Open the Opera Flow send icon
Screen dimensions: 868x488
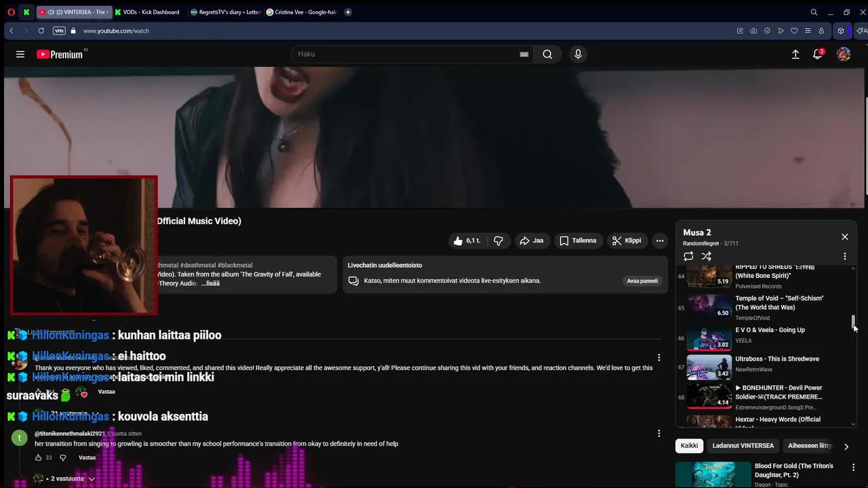pyautogui.click(x=781, y=30)
